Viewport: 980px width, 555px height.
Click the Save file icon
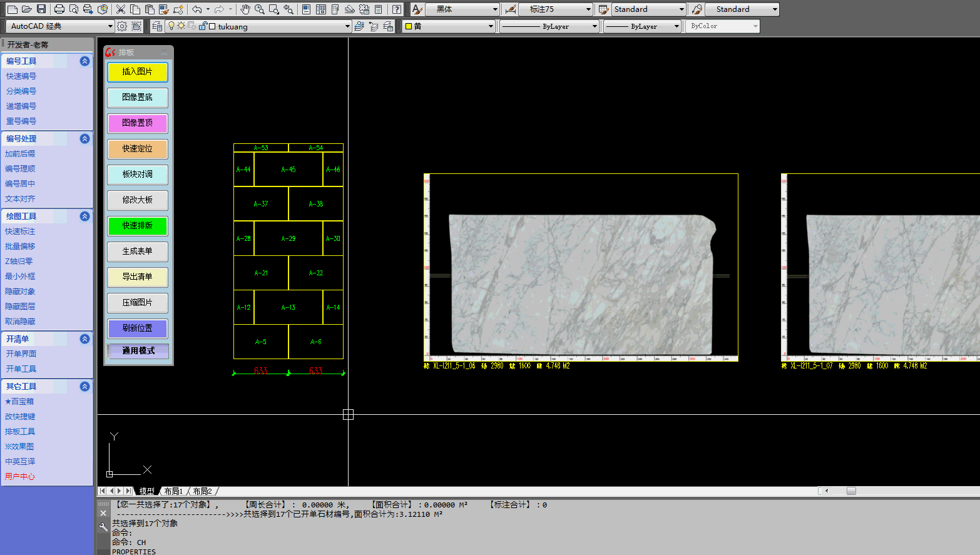click(x=41, y=9)
